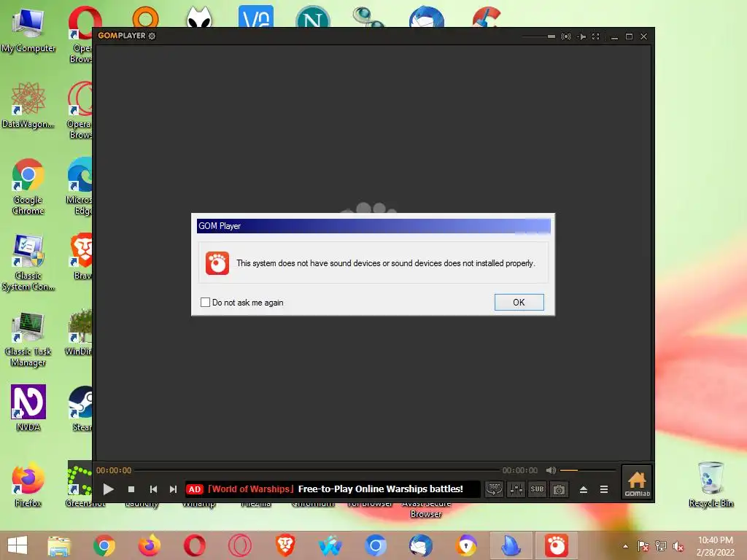Viewport: 747px width, 560px height.
Task: Click the eject open-file icon
Action: (583, 489)
